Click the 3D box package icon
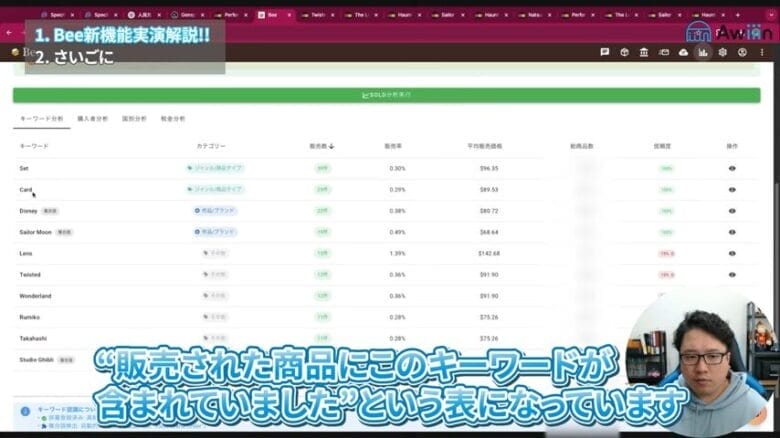Image resolution: width=780 pixels, height=438 pixels. (624, 52)
